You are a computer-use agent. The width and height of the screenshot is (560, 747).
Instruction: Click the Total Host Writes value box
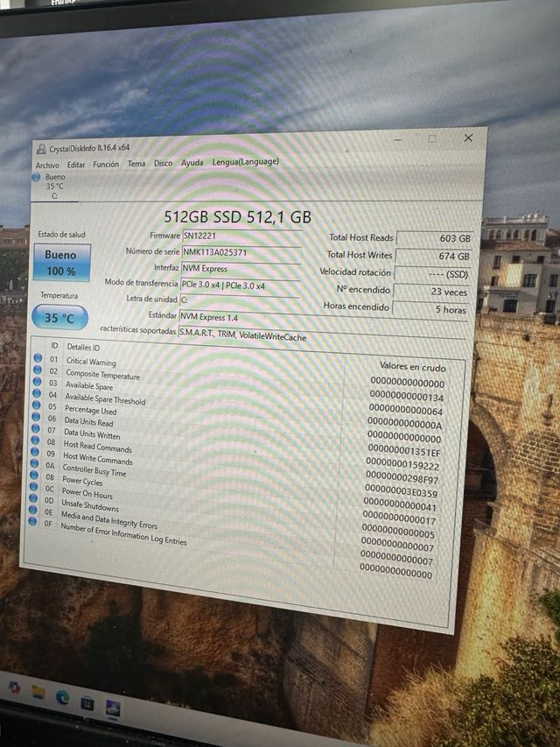pos(434,256)
